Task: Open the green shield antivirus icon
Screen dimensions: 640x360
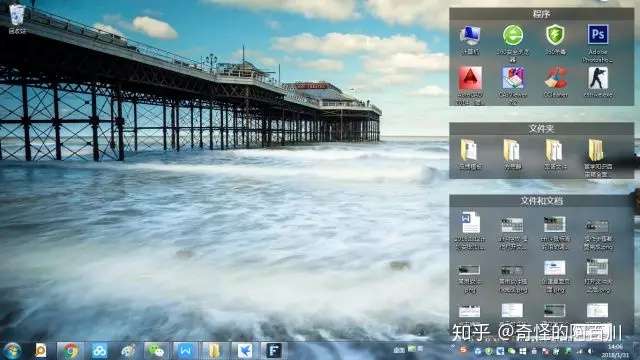Action: (555, 35)
